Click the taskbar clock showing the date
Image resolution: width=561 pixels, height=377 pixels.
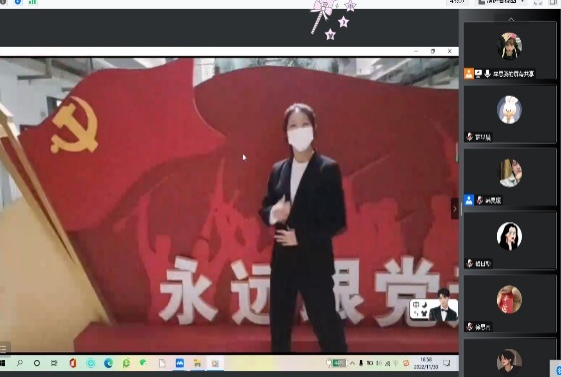pyautogui.click(x=426, y=363)
